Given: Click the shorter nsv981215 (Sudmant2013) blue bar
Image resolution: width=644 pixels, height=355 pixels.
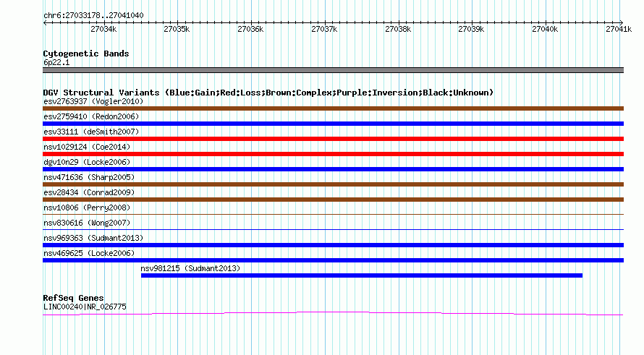Looking at the screenshot, I should coord(362,275).
